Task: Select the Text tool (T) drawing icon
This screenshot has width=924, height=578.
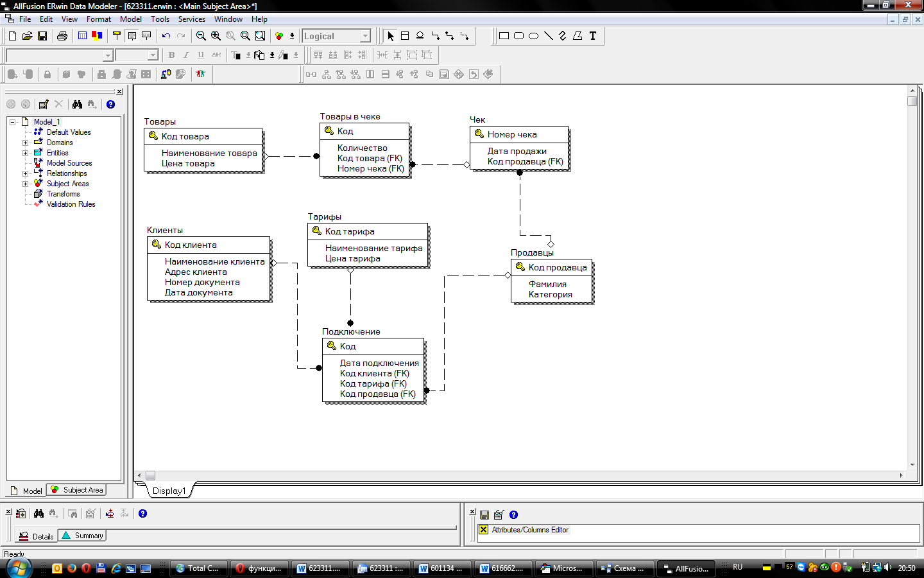Action: coord(593,36)
